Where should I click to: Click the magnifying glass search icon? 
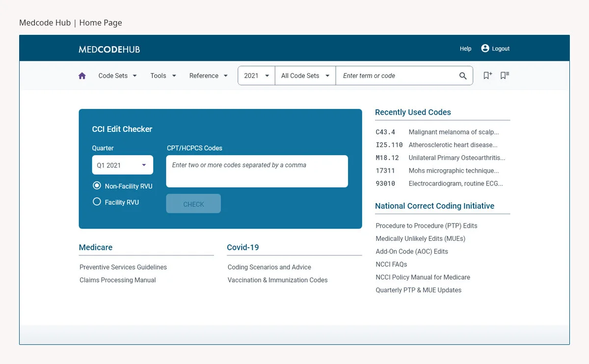tap(463, 76)
